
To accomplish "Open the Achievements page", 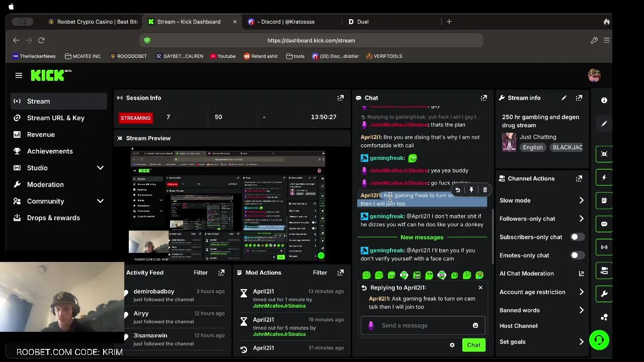I will pyautogui.click(x=50, y=151).
